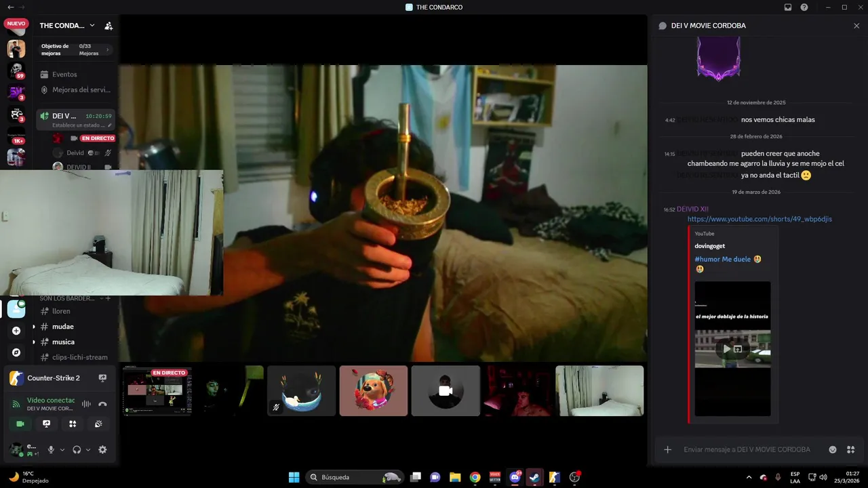
Task: Click dovingoget channel name in embed
Action: pos(709,246)
